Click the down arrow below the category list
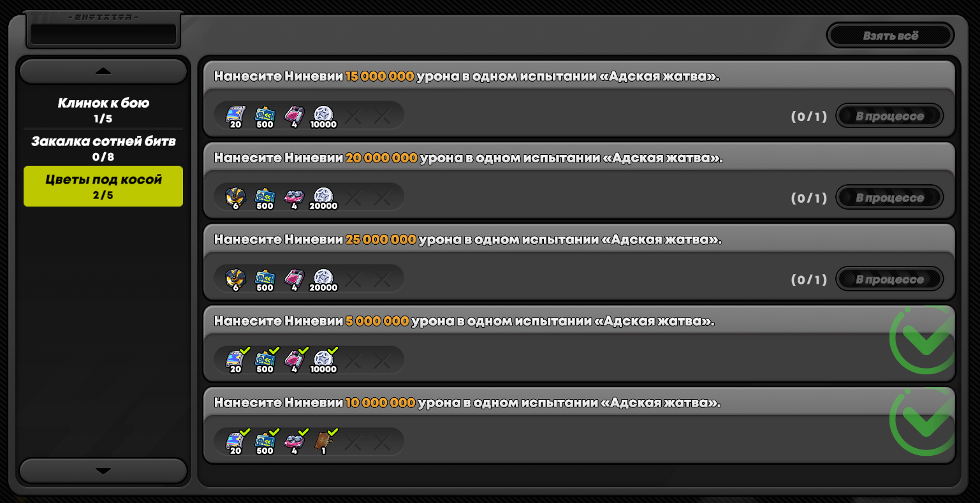The width and height of the screenshot is (980, 503). pyautogui.click(x=103, y=471)
